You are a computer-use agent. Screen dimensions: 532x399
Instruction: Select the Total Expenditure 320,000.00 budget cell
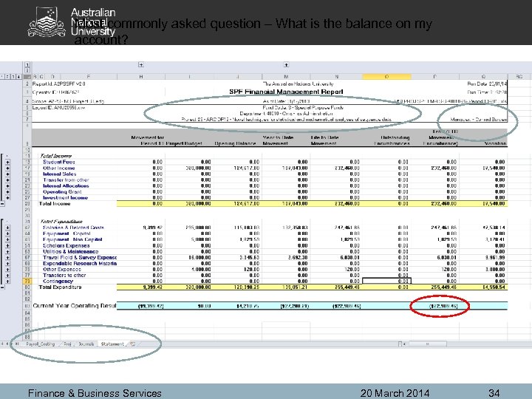tap(189, 287)
